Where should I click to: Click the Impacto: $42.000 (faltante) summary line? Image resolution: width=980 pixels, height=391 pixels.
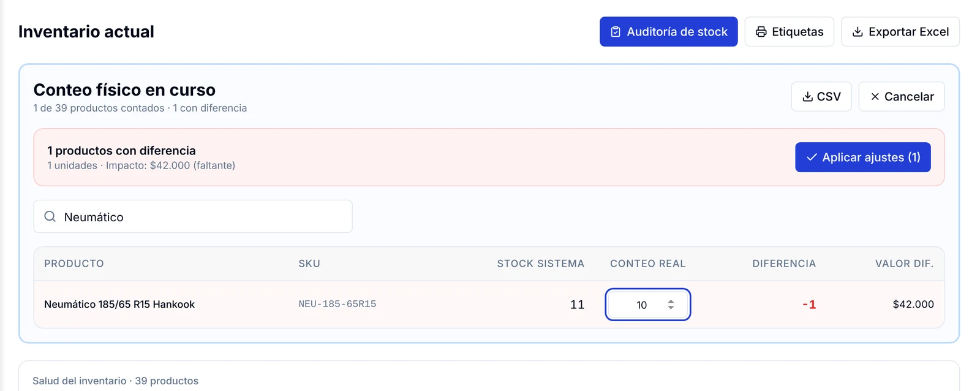[170, 165]
